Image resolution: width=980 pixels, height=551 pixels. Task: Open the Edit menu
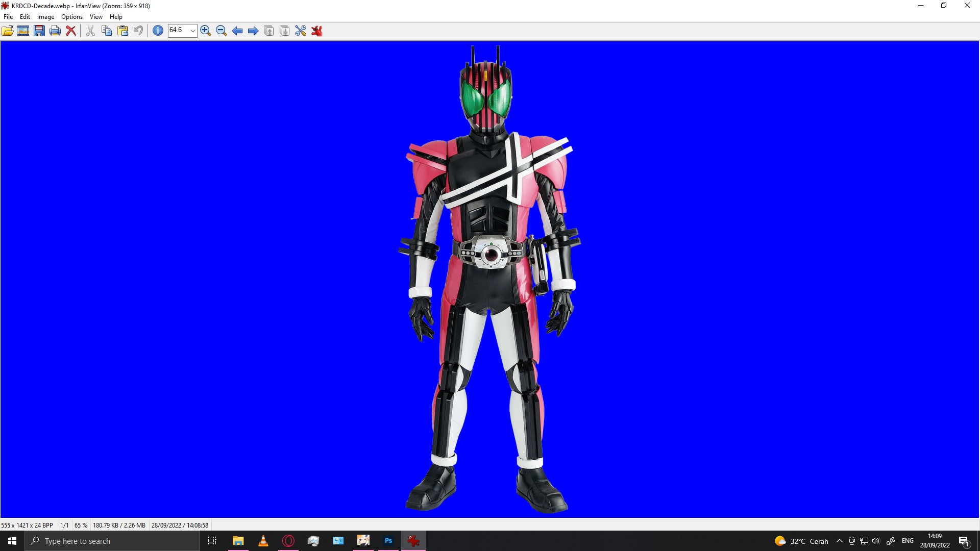pos(25,17)
